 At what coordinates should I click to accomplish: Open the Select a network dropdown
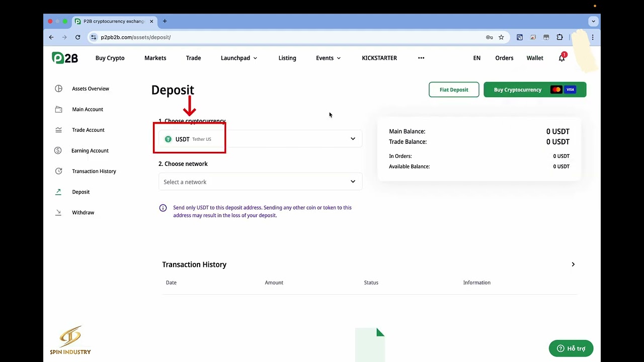point(260,182)
